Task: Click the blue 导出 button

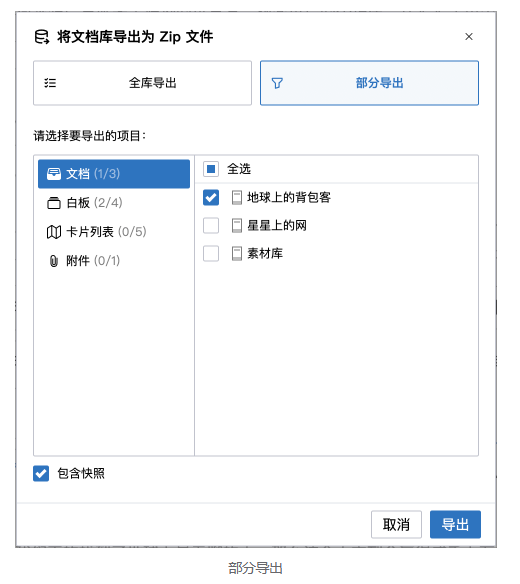Action: [455, 524]
